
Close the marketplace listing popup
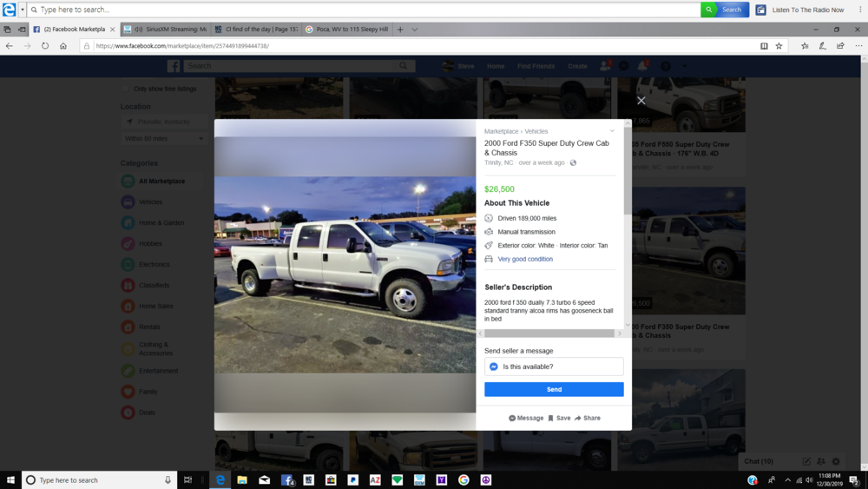(x=641, y=100)
